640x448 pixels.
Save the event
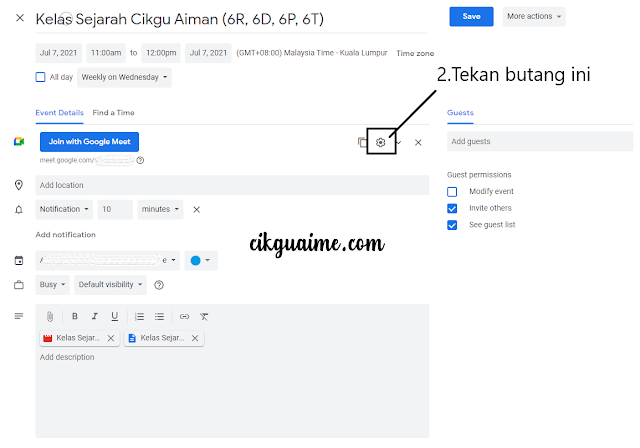(x=471, y=16)
